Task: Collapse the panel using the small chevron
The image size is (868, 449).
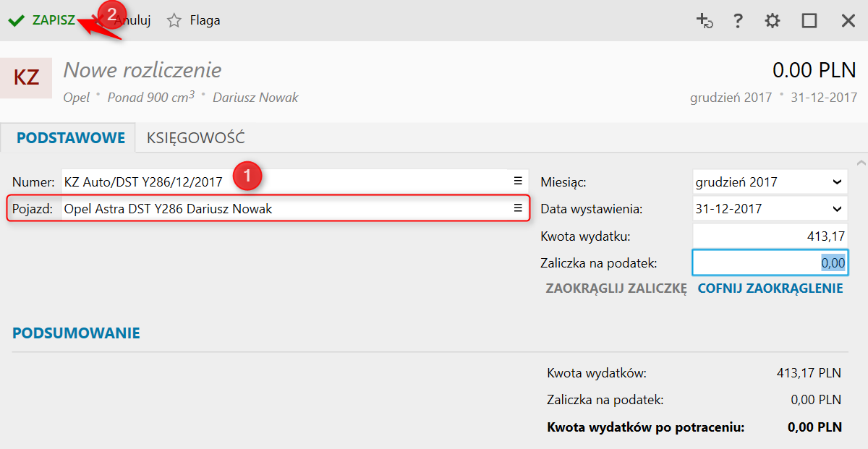Action: pos(860,162)
